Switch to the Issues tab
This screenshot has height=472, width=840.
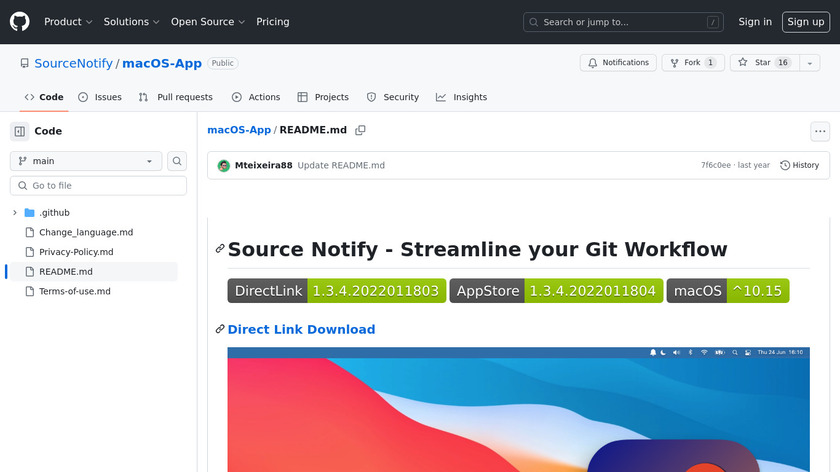100,97
